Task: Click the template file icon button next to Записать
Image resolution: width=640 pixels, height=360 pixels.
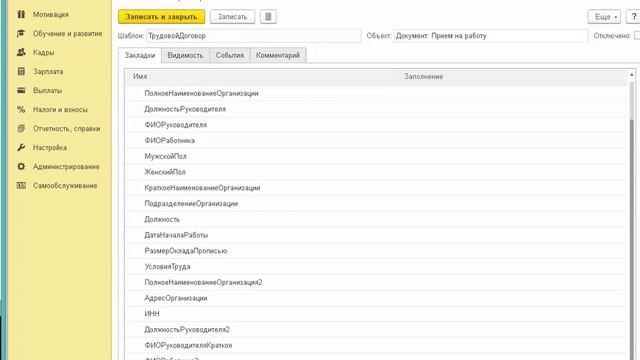Action: coord(268,17)
